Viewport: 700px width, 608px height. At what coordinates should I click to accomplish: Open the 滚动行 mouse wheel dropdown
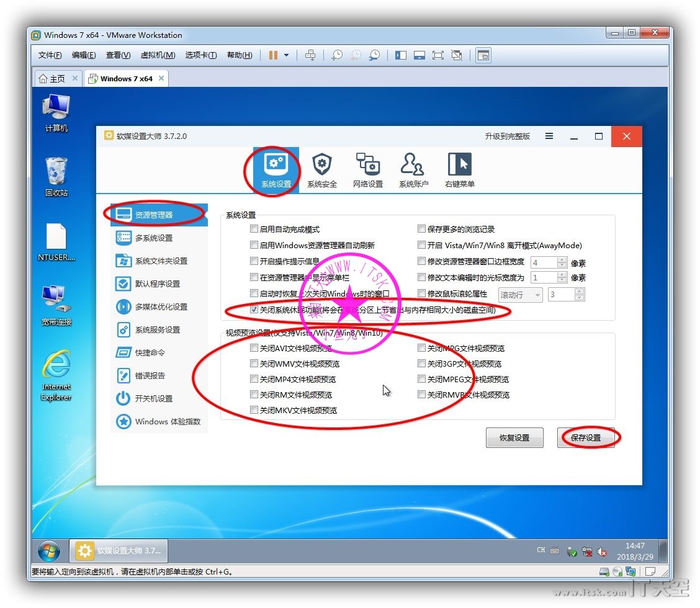pyautogui.click(x=521, y=295)
